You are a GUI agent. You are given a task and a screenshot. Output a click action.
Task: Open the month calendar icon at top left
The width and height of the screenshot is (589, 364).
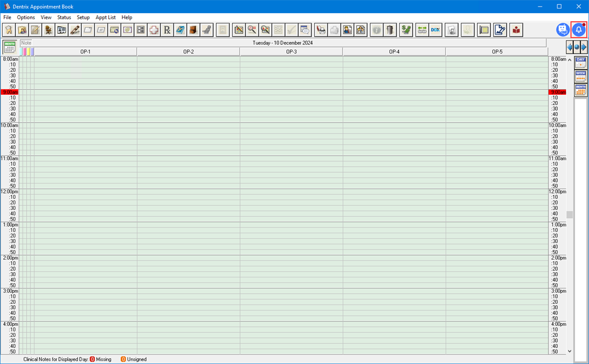9,47
